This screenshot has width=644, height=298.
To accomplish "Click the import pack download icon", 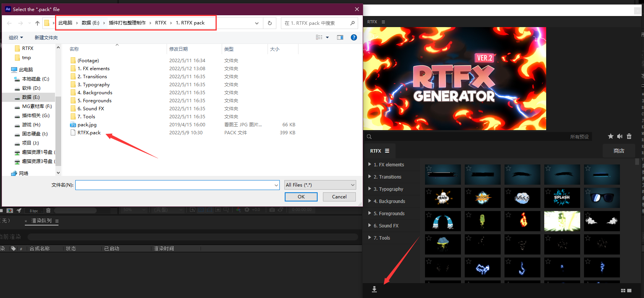I will click(x=374, y=290).
